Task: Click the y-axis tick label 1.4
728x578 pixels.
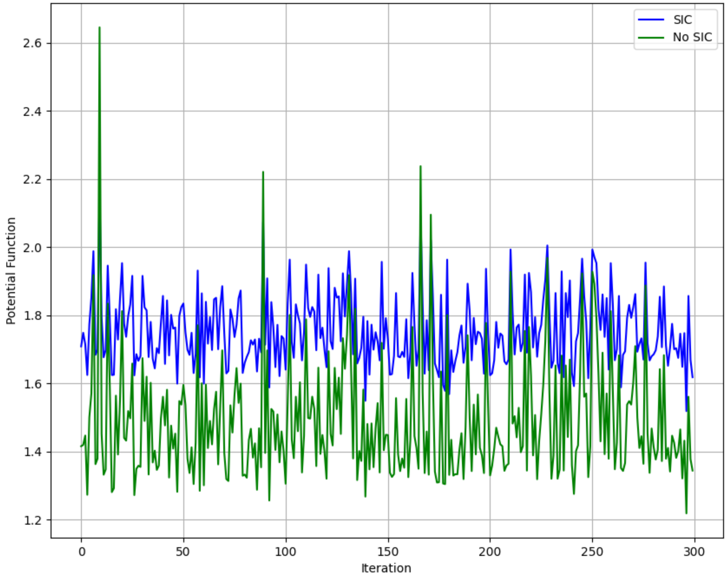Action: (x=32, y=452)
